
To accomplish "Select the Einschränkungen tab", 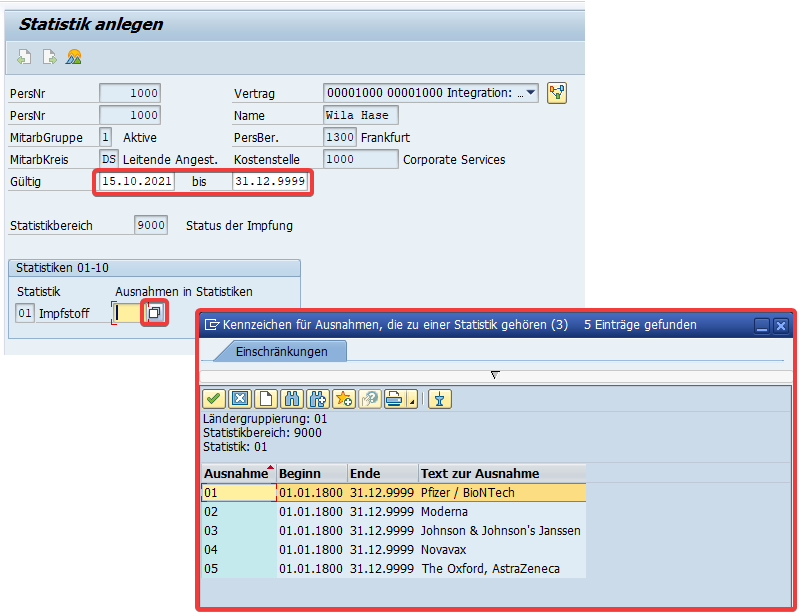I will pos(281,352).
